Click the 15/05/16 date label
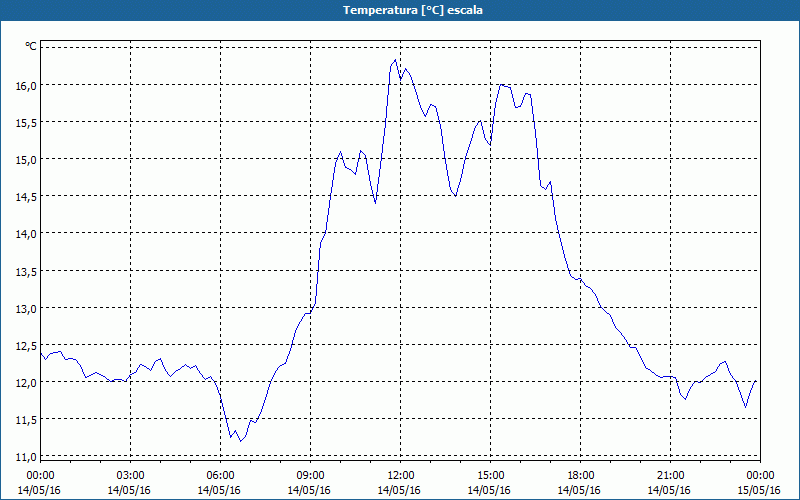 click(x=760, y=490)
